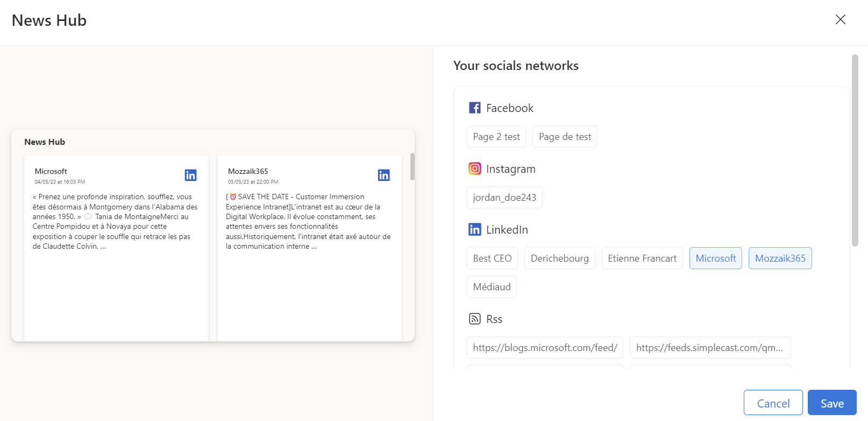Click the News Hub preview scrollbar

(x=412, y=167)
